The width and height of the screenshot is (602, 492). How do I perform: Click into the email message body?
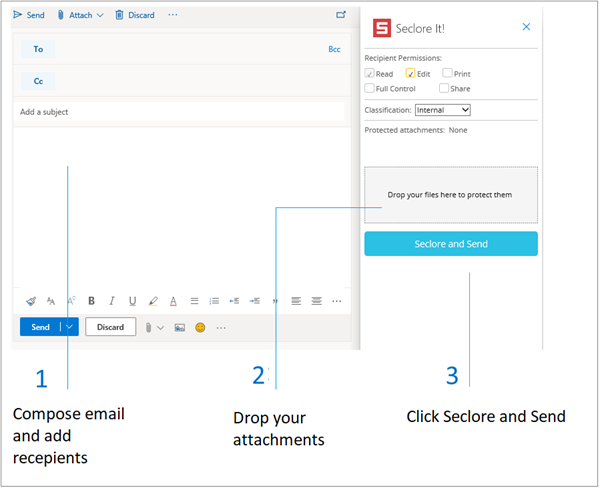(182, 207)
